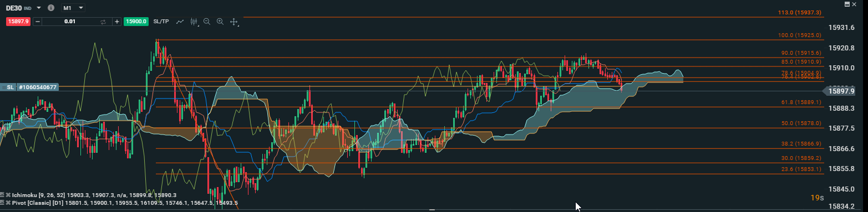Select the 90.0 (15915.6) Fibonacci level

pyautogui.click(x=801, y=53)
